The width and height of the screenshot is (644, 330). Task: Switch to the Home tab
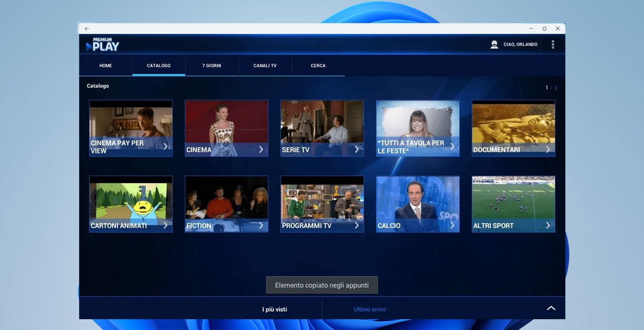click(x=106, y=66)
